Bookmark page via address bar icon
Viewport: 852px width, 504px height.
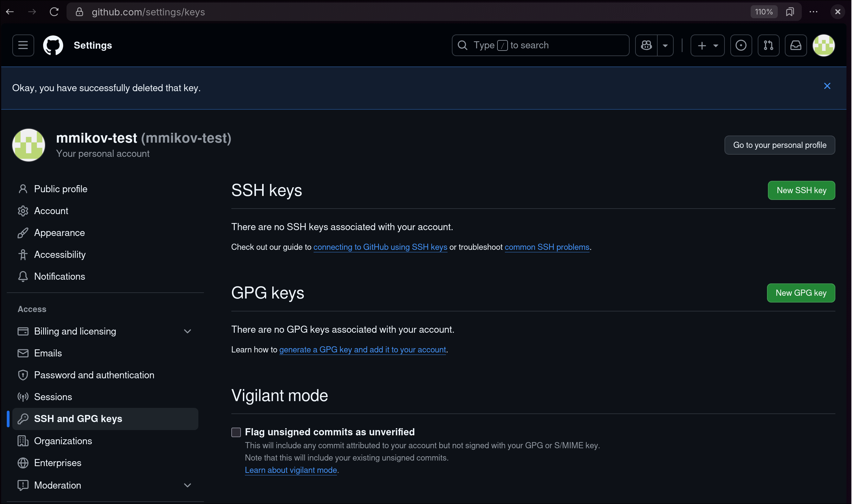[789, 12]
